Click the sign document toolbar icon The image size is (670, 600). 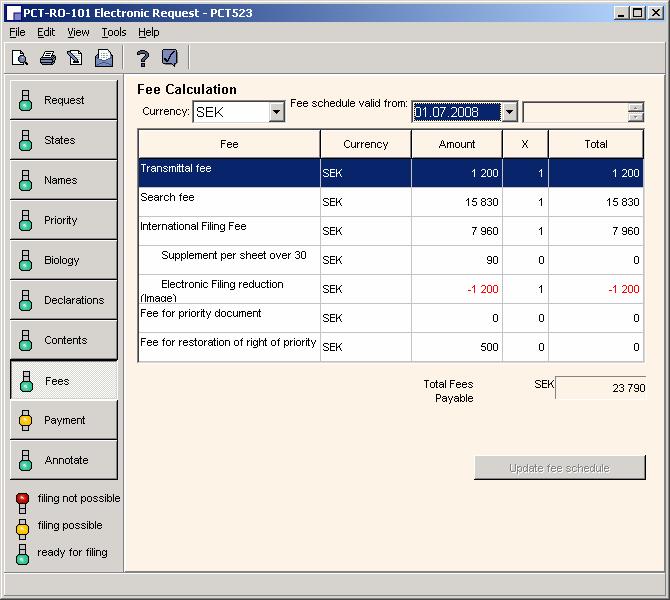[75, 58]
